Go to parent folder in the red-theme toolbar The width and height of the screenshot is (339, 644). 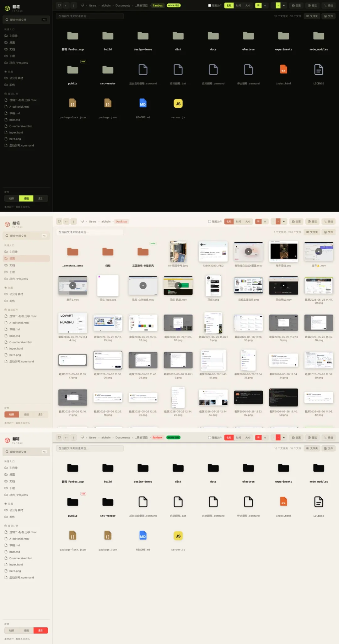pos(73,437)
